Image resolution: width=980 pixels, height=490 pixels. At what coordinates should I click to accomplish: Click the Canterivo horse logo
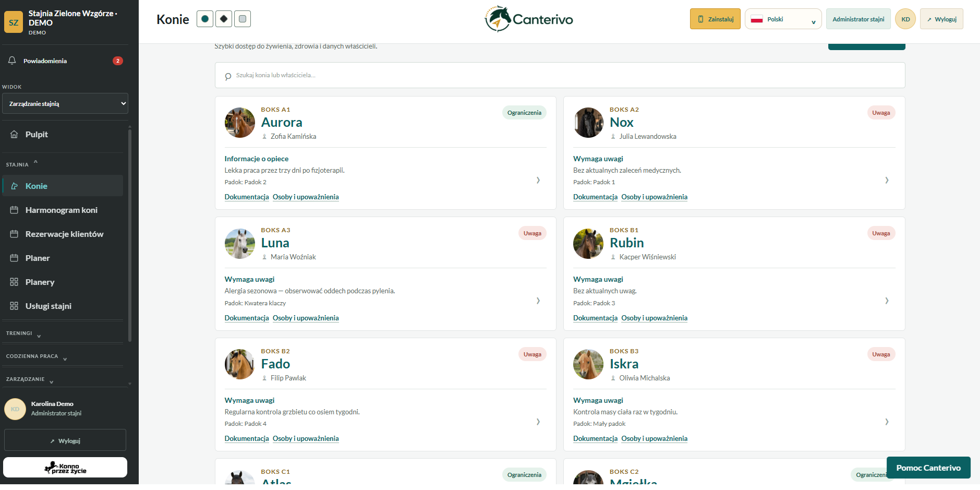coord(528,19)
